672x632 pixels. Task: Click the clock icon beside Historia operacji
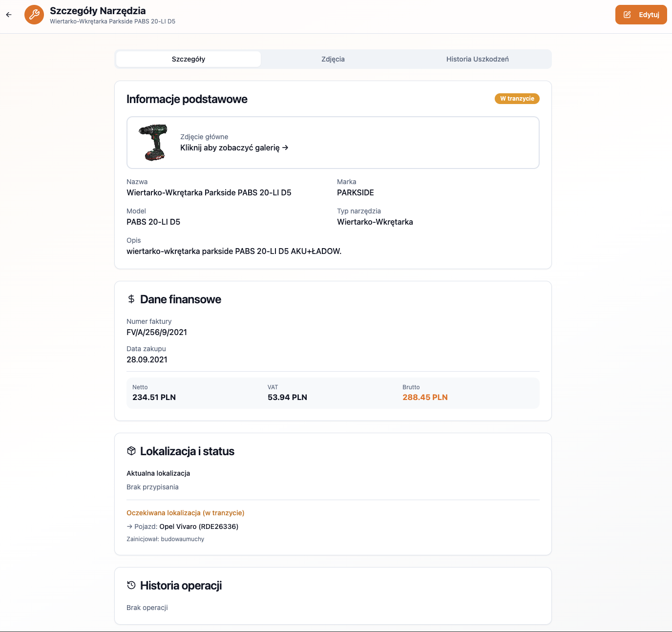(x=131, y=585)
